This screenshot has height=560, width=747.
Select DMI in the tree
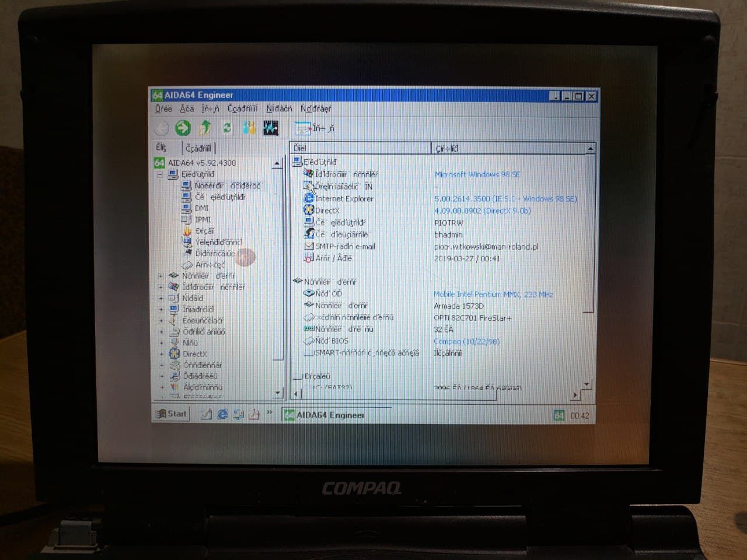click(x=201, y=208)
